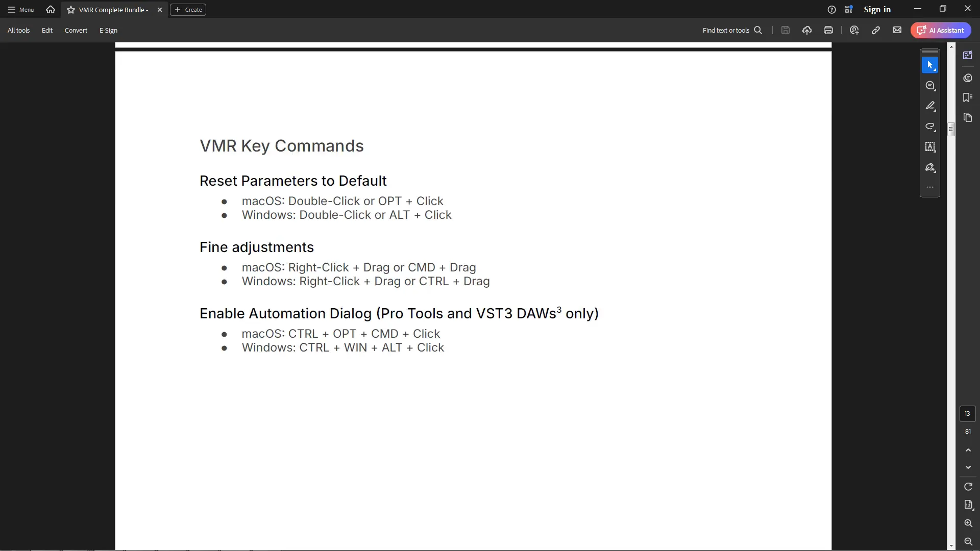Image resolution: width=980 pixels, height=551 pixels.
Task: Click the more options ellipsis icon
Action: coord(930,187)
